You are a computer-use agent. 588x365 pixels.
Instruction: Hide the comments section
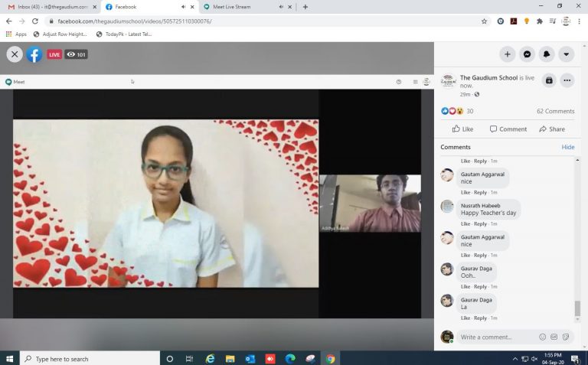point(567,147)
